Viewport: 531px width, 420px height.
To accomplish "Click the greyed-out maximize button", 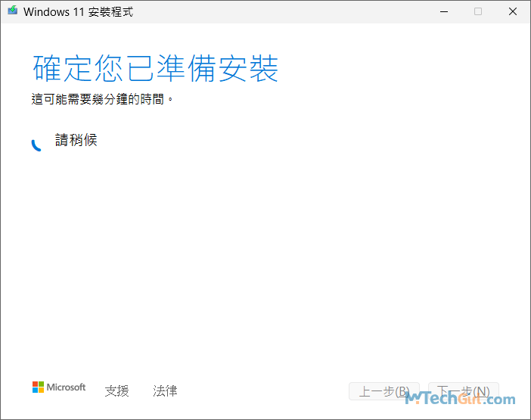I will point(478,11).
